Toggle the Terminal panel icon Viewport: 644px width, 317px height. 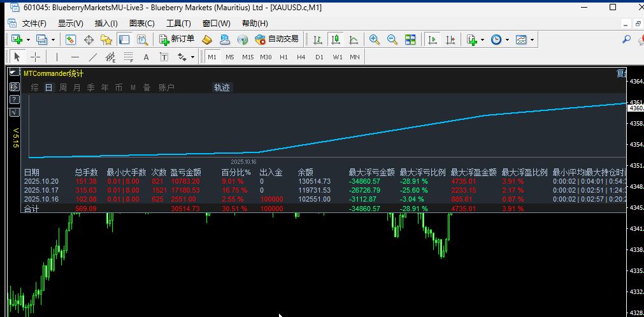(124, 40)
